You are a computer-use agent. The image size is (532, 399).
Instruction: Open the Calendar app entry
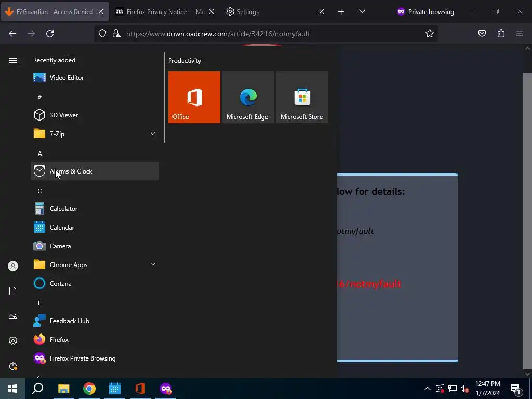95,228
